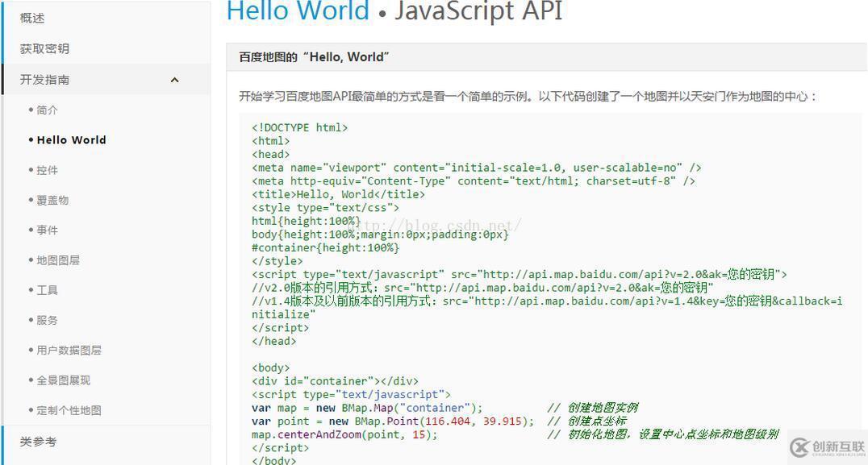Open the 用户数据图层 guide page
868x465 pixels.
(69, 350)
